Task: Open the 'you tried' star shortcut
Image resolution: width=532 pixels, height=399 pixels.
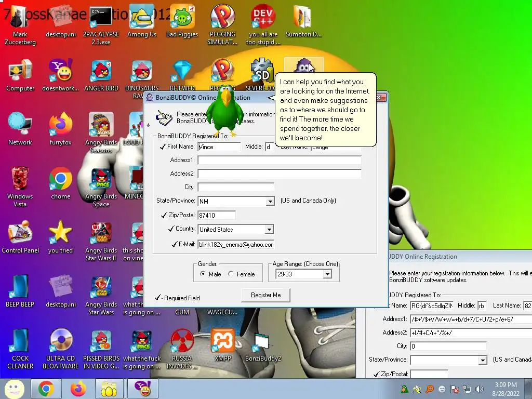Action: [x=60, y=237]
